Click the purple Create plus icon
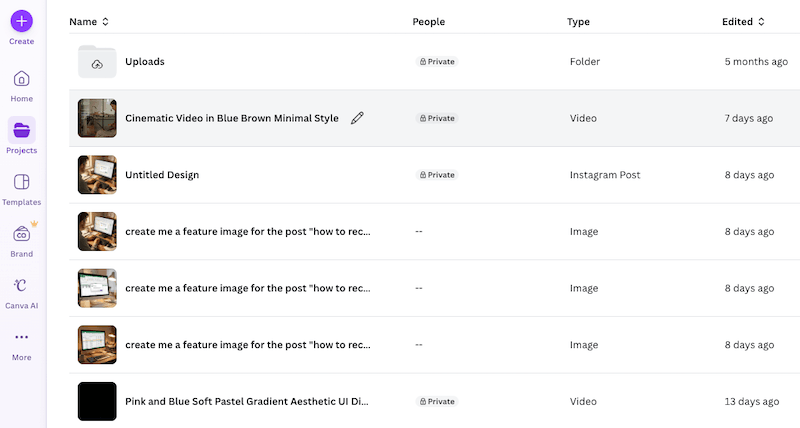 pos(22,20)
